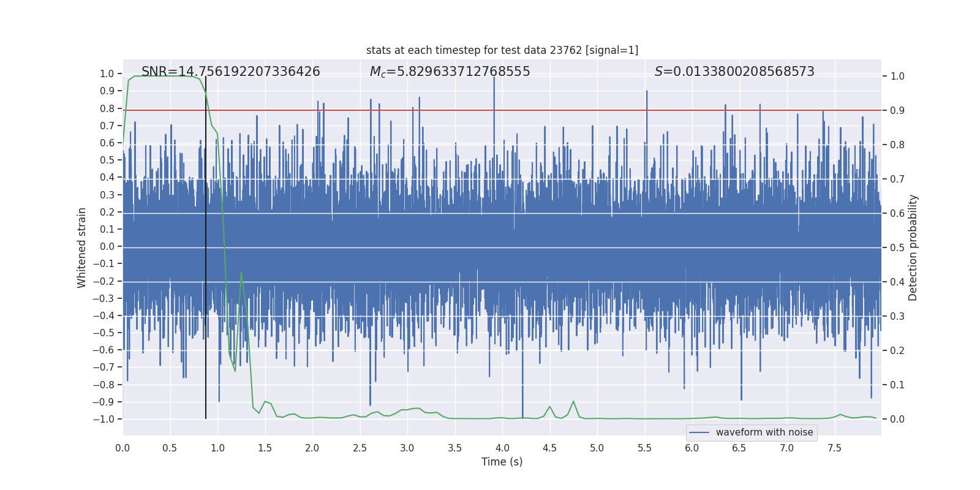Click the 0.0 whitened strain tick label
The height and width of the screenshot is (490, 980).
(x=107, y=246)
